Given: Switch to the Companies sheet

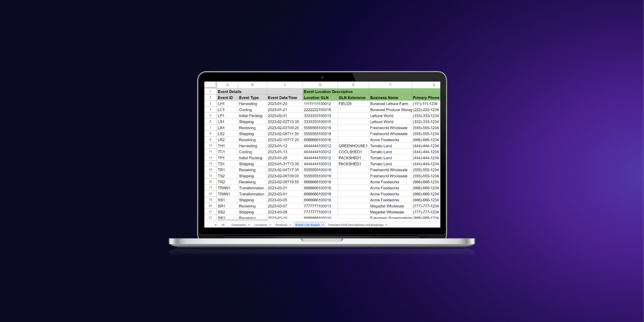Looking at the screenshot, I should [x=238, y=225].
